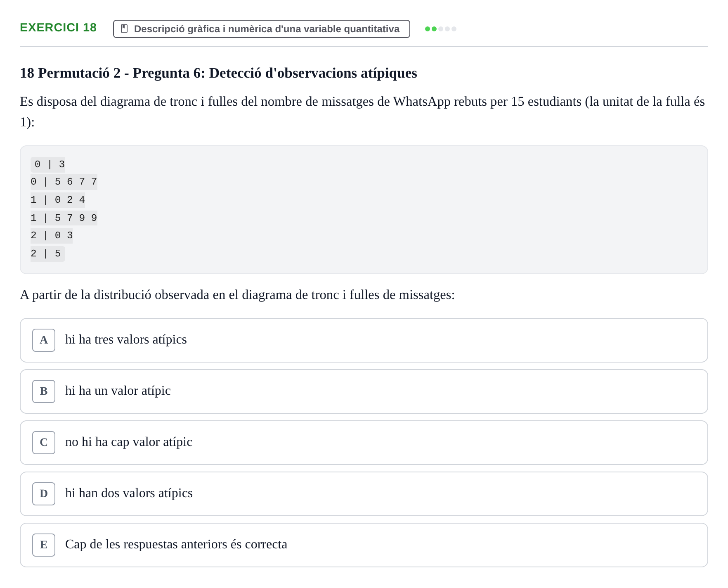The width and height of the screenshot is (728, 588).
Task: Click the book icon in the topic tag
Action: tap(124, 28)
